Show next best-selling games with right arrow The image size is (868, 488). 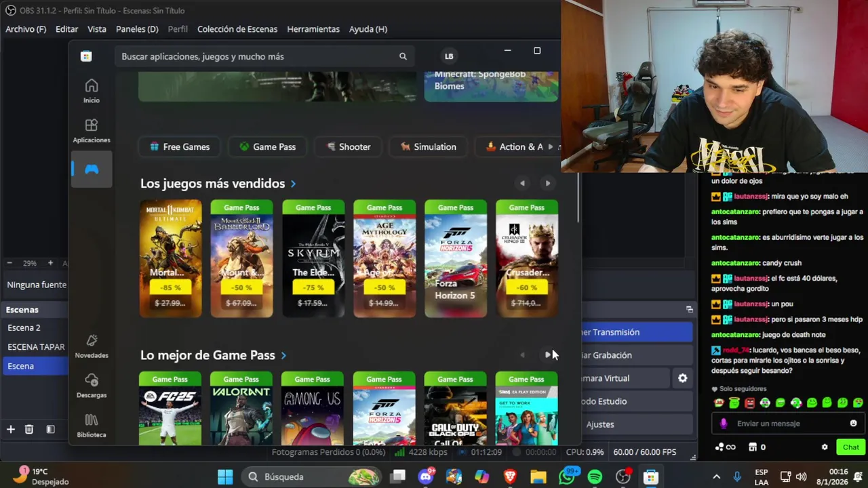pyautogui.click(x=548, y=183)
